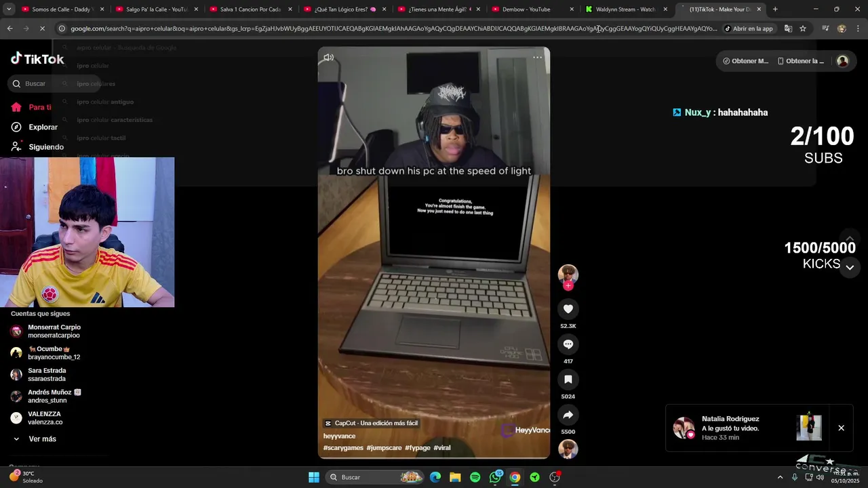Open the Siguiendo feed

click(37, 146)
